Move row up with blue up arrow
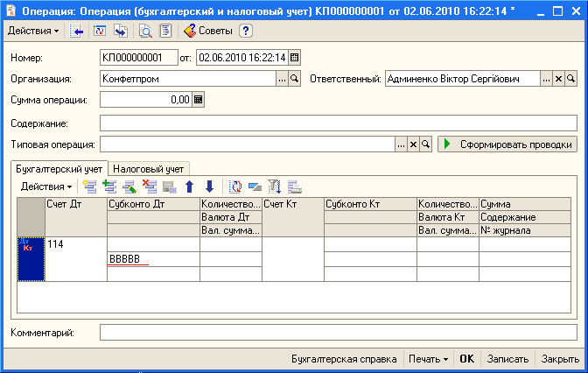This screenshot has height=373, width=588. 190,186
